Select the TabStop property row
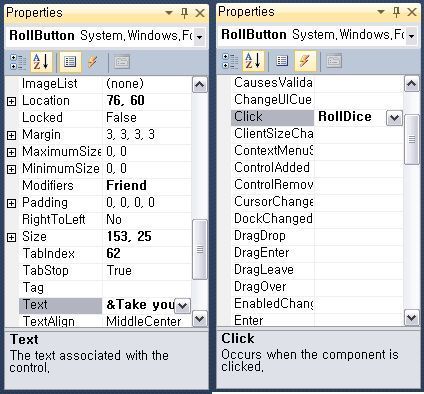This screenshot has height=394, width=424. [x=105, y=271]
